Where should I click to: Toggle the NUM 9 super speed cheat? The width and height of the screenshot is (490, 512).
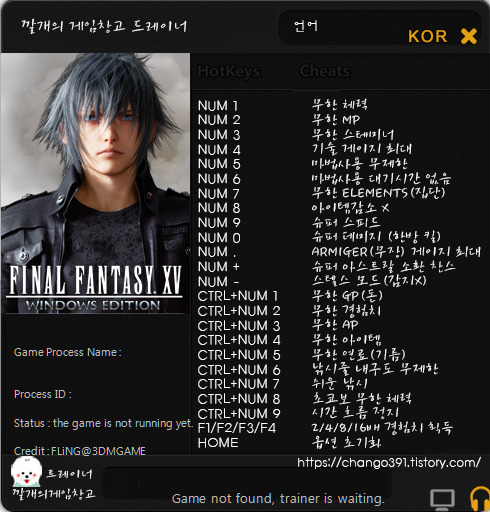(339, 222)
